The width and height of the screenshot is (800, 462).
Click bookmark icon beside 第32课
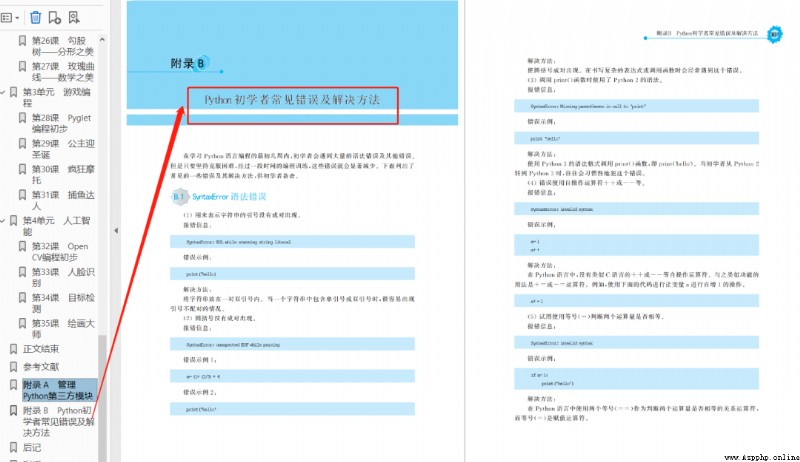22,246
